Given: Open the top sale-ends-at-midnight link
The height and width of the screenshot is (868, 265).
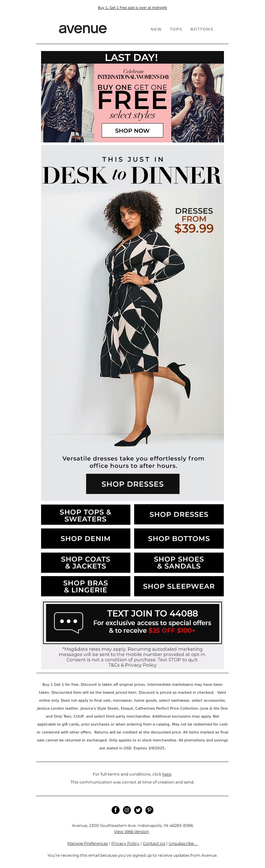Looking at the screenshot, I should [132, 7].
